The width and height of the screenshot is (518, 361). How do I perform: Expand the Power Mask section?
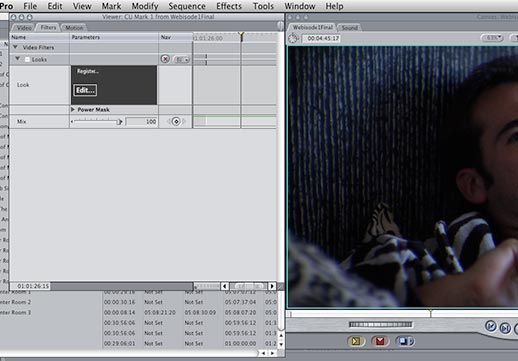73,109
